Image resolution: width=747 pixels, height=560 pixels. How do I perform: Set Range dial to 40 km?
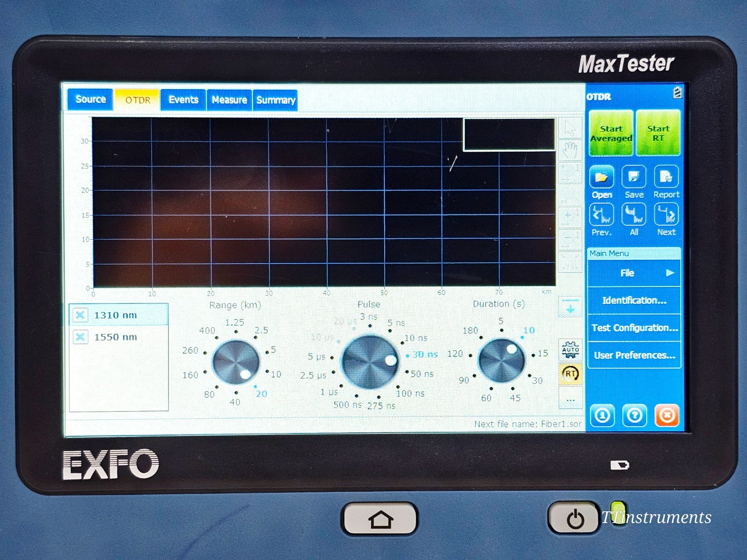tap(235, 402)
